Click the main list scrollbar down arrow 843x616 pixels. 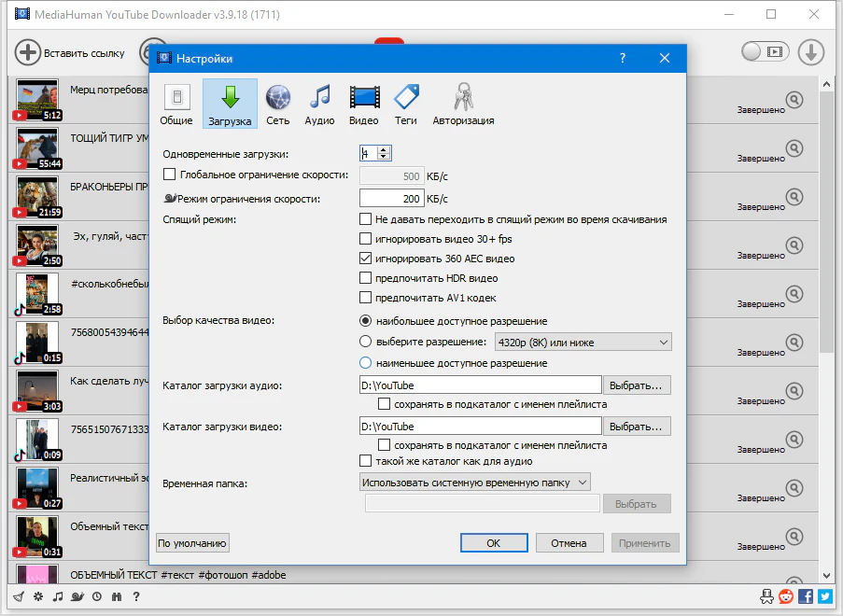[x=827, y=576]
